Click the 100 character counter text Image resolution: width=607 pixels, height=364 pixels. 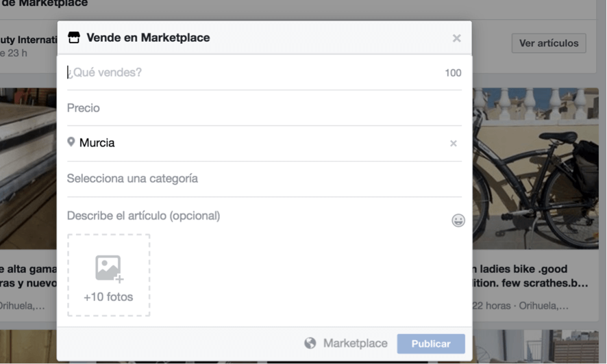[453, 73]
